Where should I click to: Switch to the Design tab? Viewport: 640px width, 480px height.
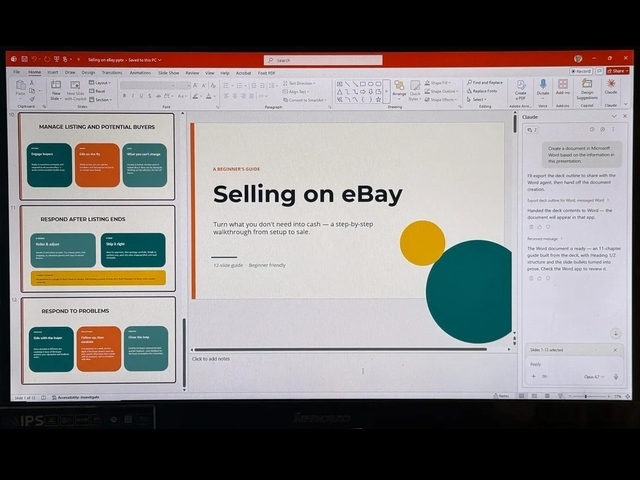(x=88, y=73)
